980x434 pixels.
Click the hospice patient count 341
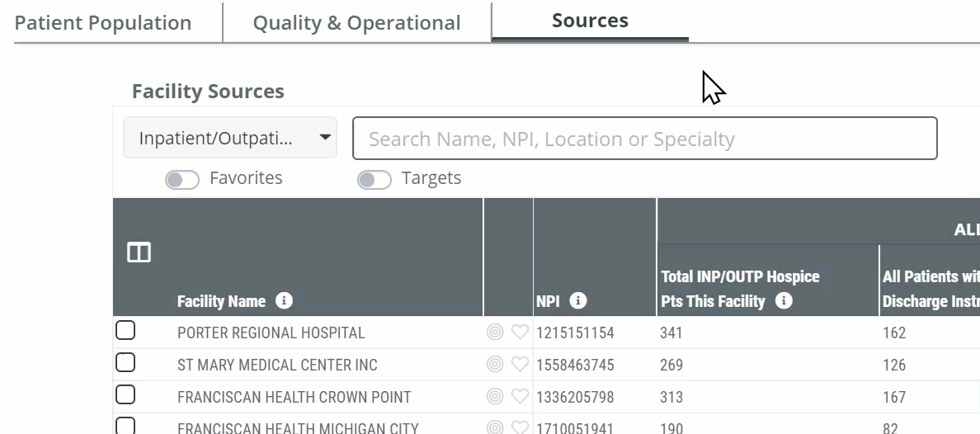[x=671, y=333]
